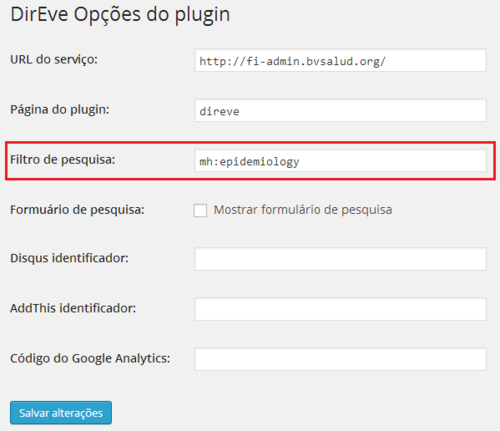Image resolution: width=500 pixels, height=431 pixels.
Task: Click the 'DirEve Opções do plugin' page heading
Action: [120, 15]
